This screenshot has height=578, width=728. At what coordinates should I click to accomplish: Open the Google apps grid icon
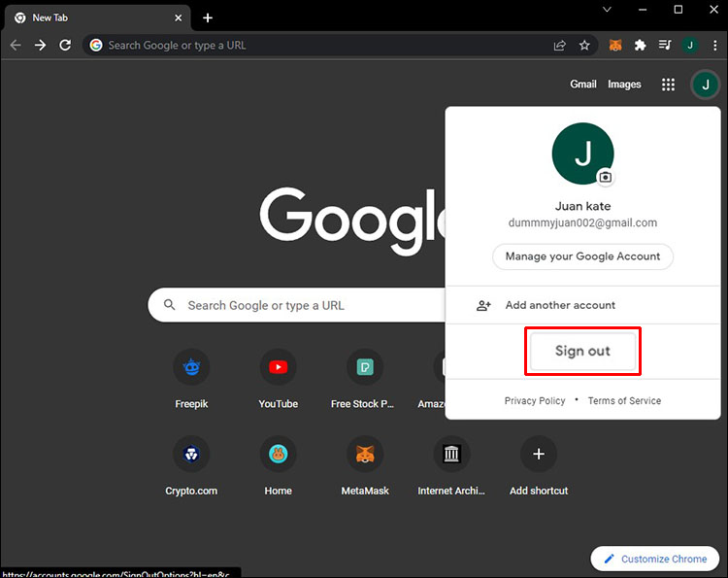668,85
